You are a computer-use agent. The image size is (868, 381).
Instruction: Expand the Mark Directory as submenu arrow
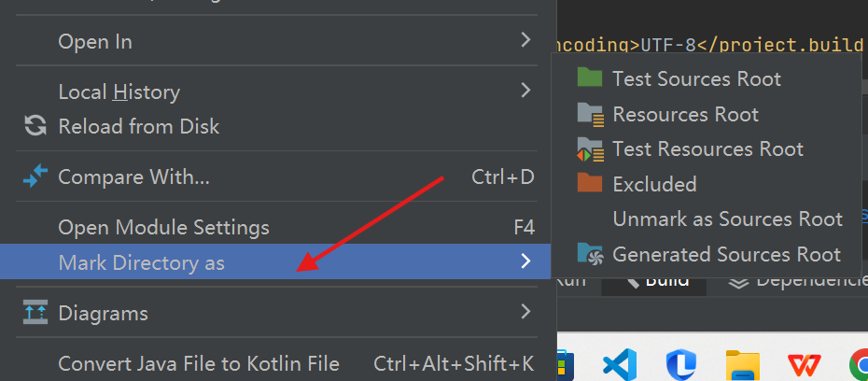[525, 261]
